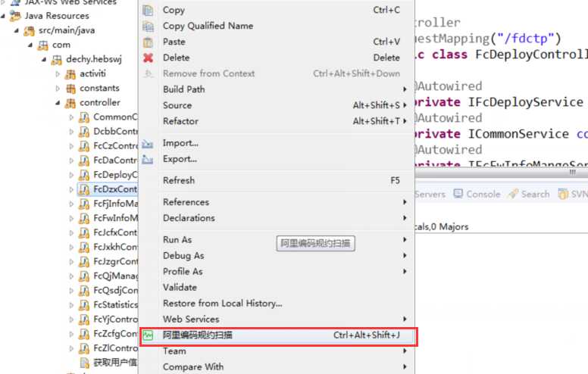The image size is (588, 374).
Task: Choose Validate from context menu
Action: [x=277, y=288]
